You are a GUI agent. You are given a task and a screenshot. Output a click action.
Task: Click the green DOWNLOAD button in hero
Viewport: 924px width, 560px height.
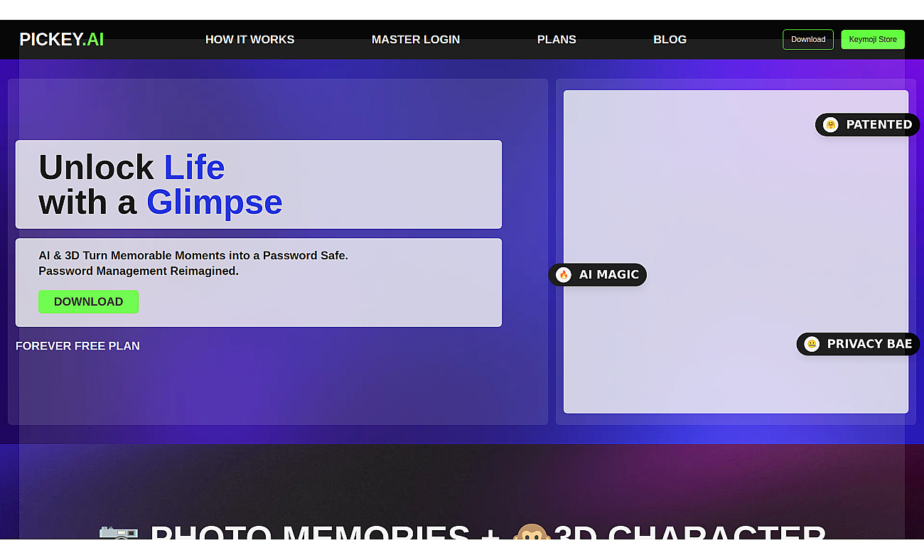pos(88,302)
